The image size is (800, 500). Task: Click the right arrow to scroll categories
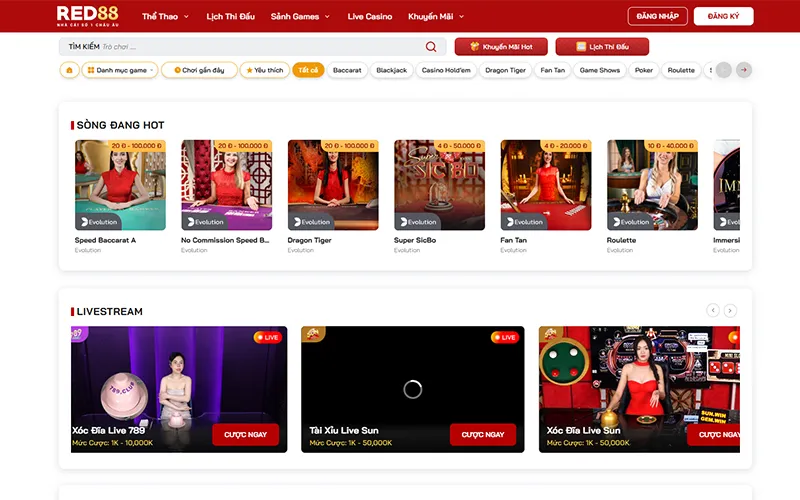click(744, 70)
